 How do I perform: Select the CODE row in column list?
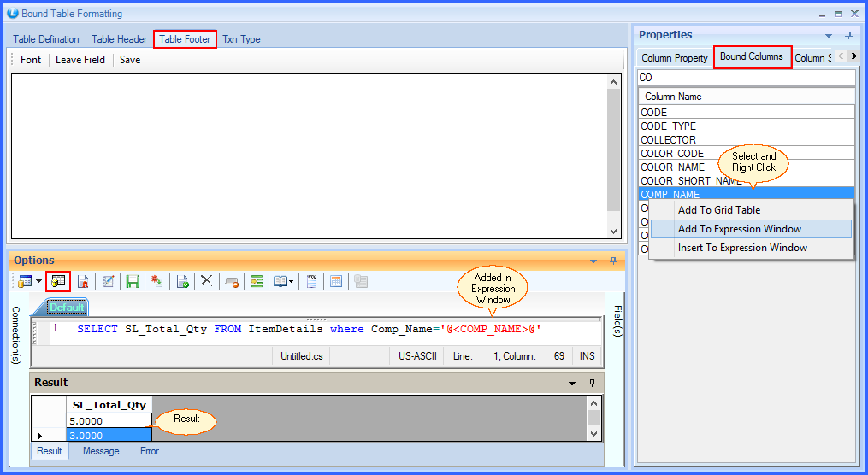tap(747, 112)
